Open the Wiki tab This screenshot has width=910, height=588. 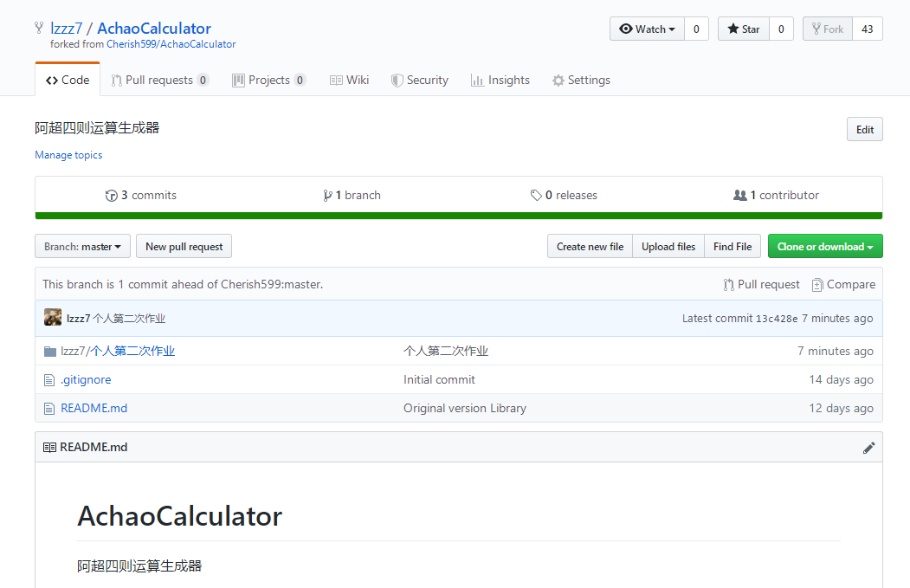point(350,80)
